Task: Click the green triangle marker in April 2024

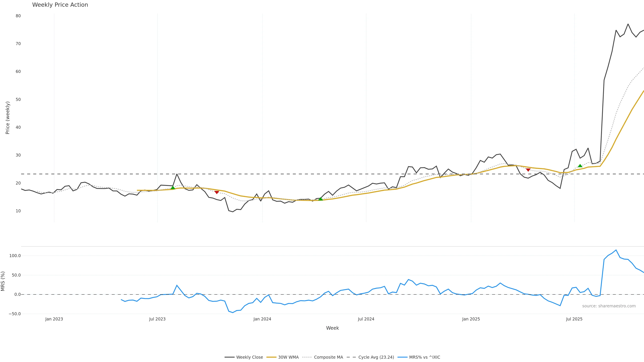Action: click(320, 199)
